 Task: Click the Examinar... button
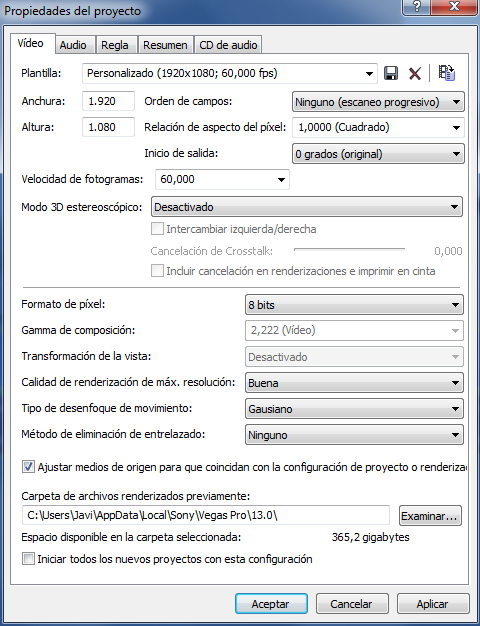[430, 516]
